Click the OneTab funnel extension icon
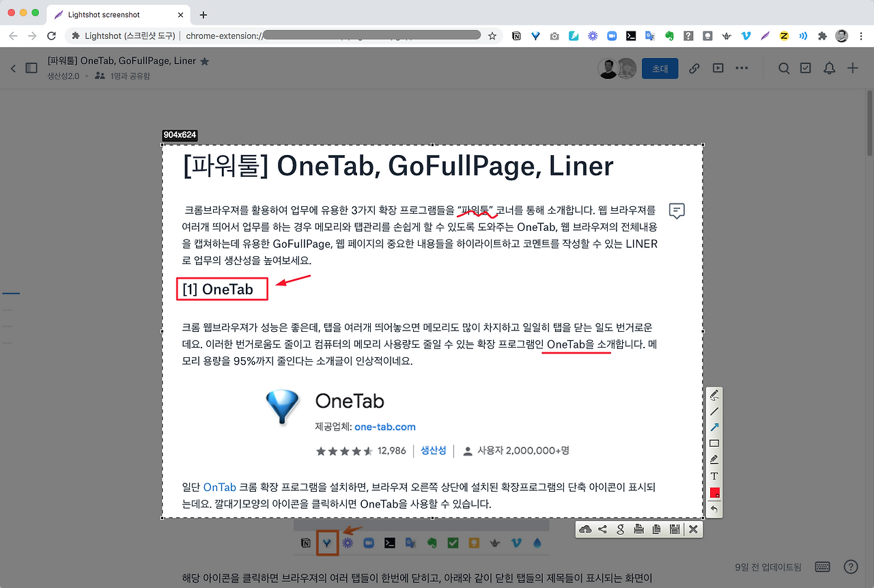874x588 pixels. tap(535, 36)
